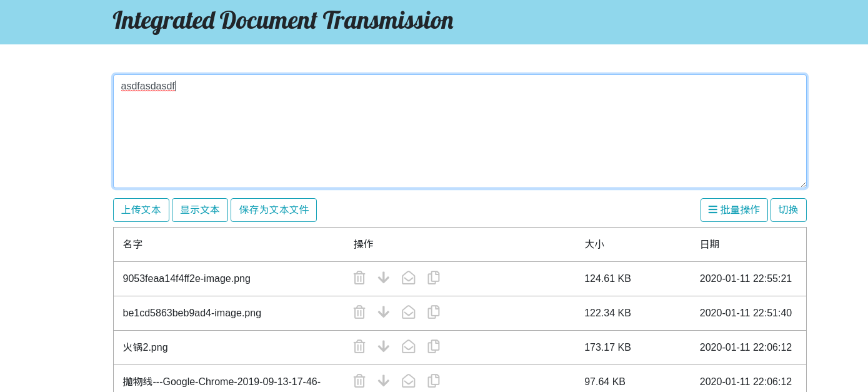Download the 火锅2.png file
Viewport: 868px width, 392px height.
click(384, 347)
